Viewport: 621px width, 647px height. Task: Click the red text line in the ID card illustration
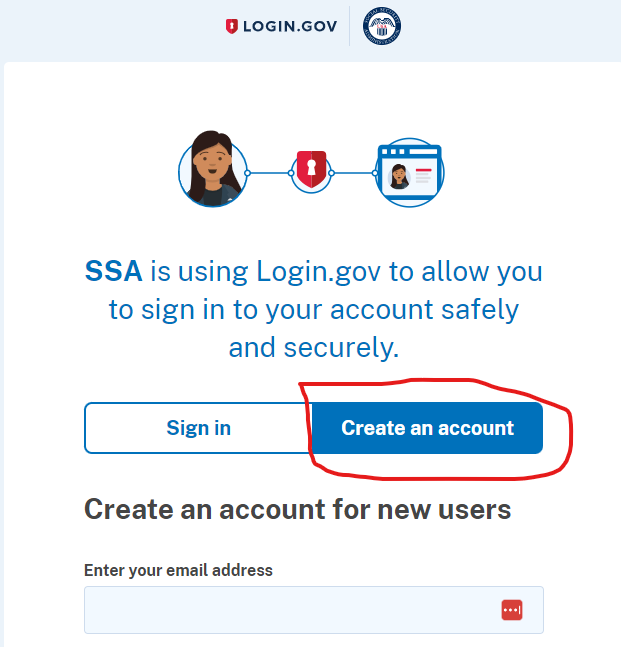pyautogui.click(x=424, y=170)
